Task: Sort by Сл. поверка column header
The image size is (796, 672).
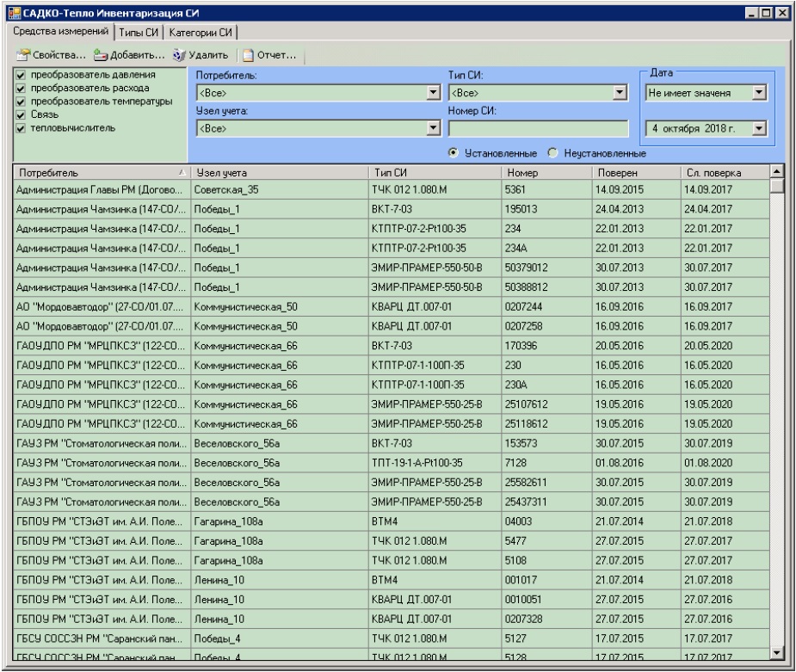Action: pyautogui.click(x=725, y=173)
